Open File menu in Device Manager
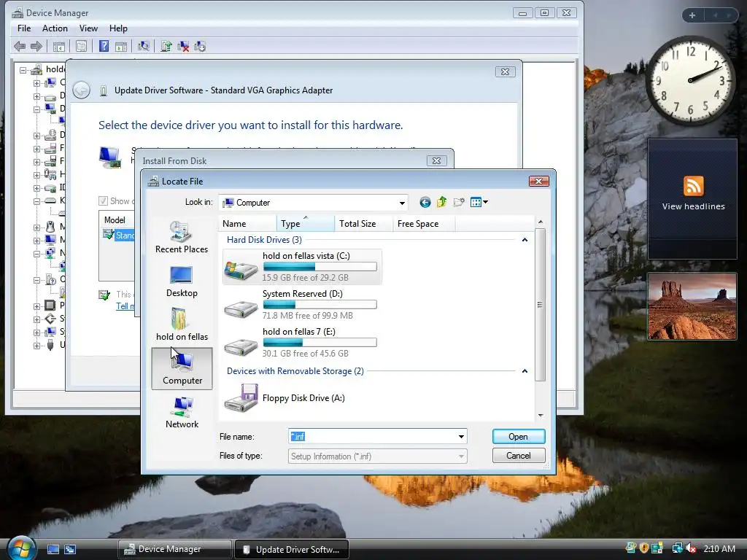This screenshot has height=560, width=747. click(24, 28)
